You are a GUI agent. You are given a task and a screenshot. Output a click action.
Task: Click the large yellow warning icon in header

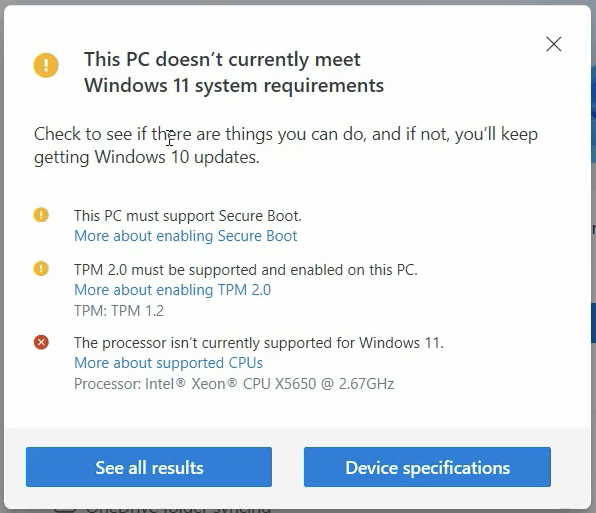(x=46, y=65)
